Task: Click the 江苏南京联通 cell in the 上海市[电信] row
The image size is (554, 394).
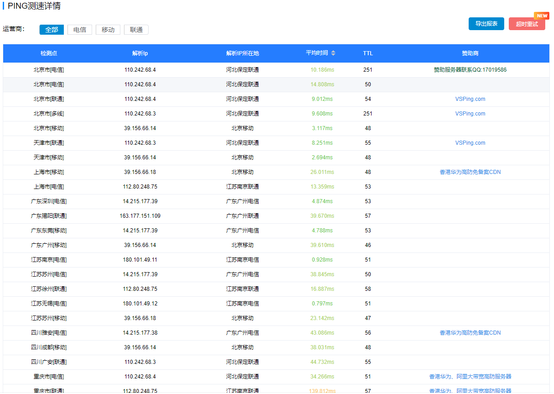Action: 242,187
